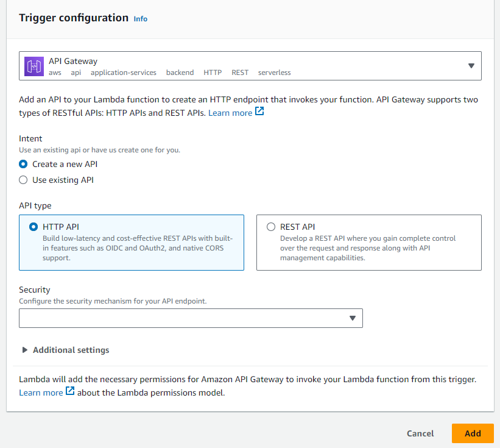Follow Learn more link about RESTful APIs
500x448 pixels.
click(x=230, y=113)
